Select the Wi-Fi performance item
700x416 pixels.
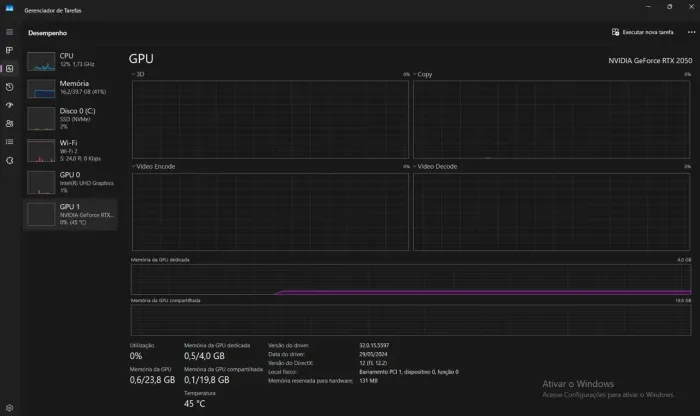(70, 150)
